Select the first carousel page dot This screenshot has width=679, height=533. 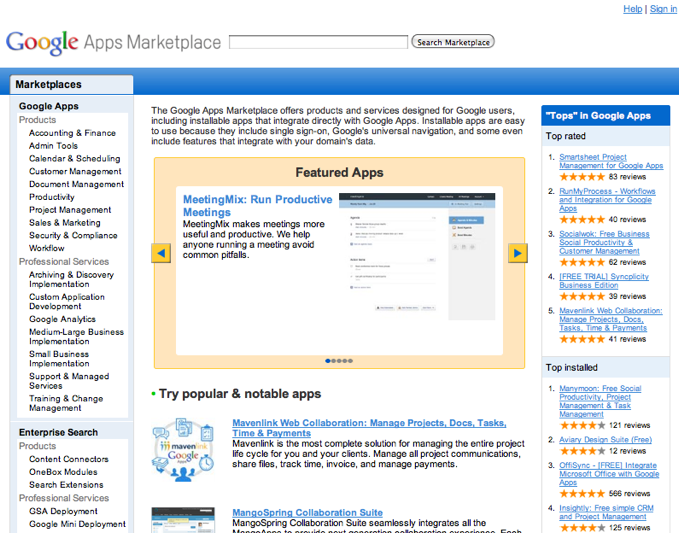328,361
